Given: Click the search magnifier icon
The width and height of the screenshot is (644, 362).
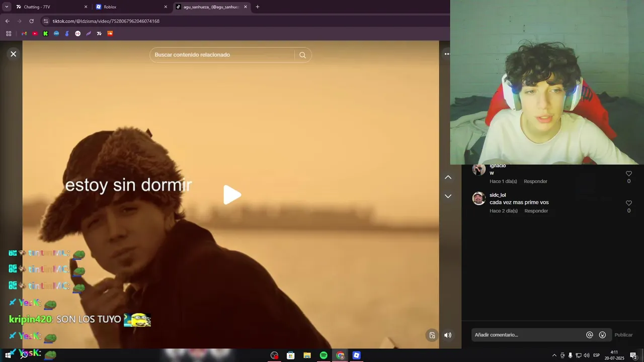Looking at the screenshot, I should click(302, 55).
